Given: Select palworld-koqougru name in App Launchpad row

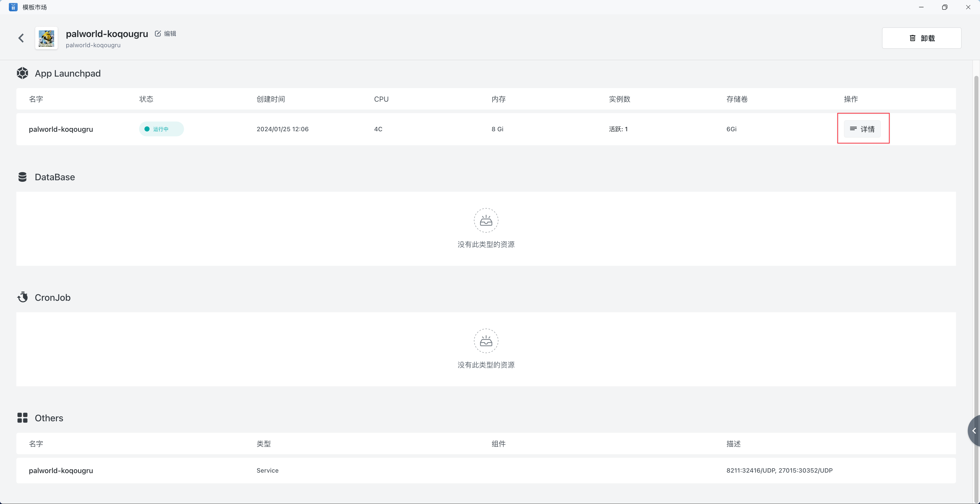Looking at the screenshot, I should [x=61, y=129].
